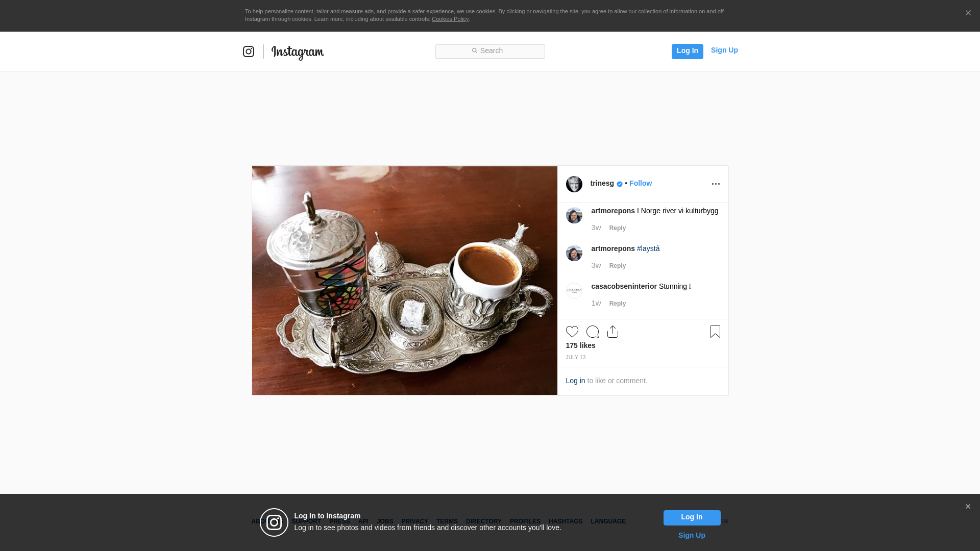Open the LANGUAGE selector in footer
Image resolution: width=980 pixels, height=551 pixels.
click(x=608, y=521)
